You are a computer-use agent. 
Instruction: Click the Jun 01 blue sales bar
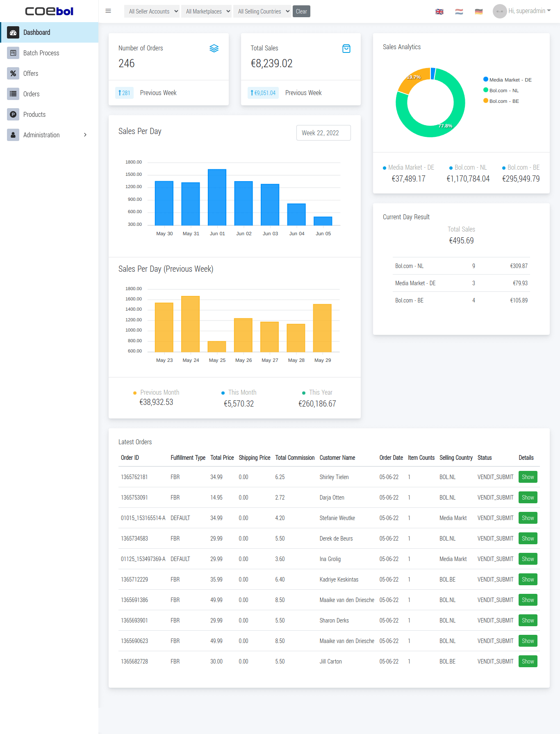click(x=217, y=197)
